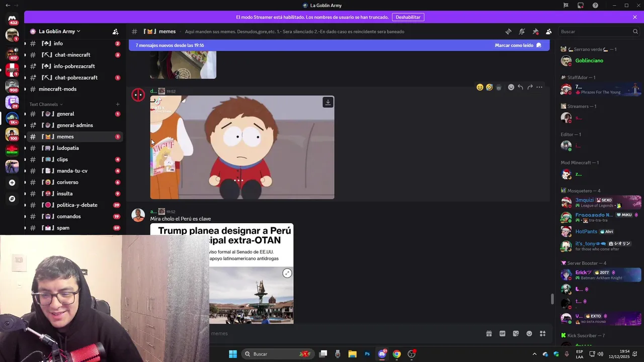Screen dimensions: 644x362
Task: Open the clips channel
Action: click(74, 159)
